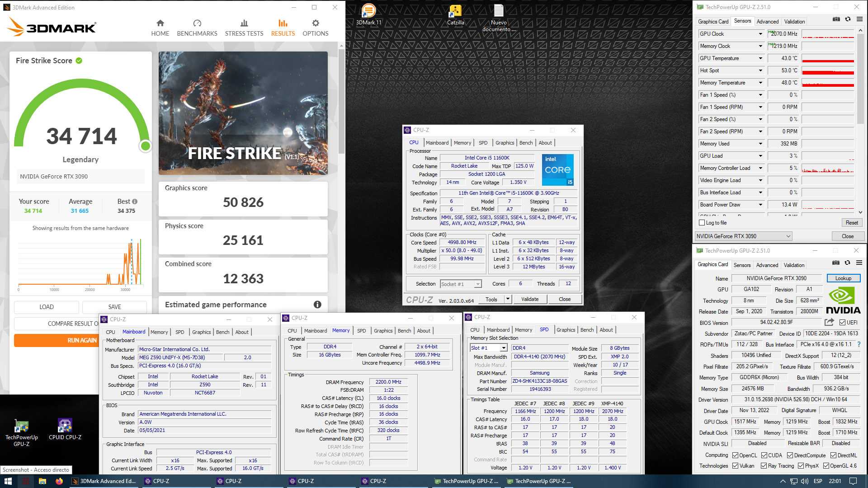Toggle the Ray Tracing checkbox
The width and height of the screenshot is (868, 488).
[764, 465]
